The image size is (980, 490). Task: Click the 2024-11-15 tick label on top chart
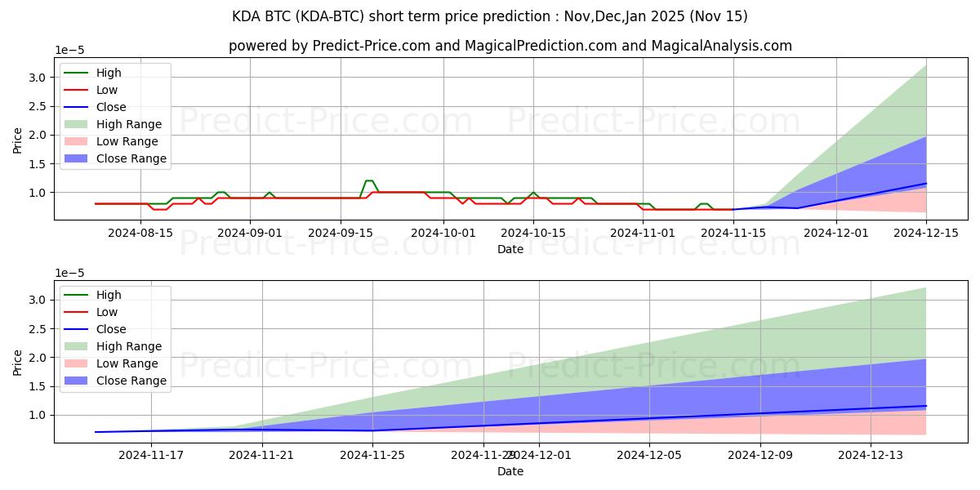pos(733,233)
